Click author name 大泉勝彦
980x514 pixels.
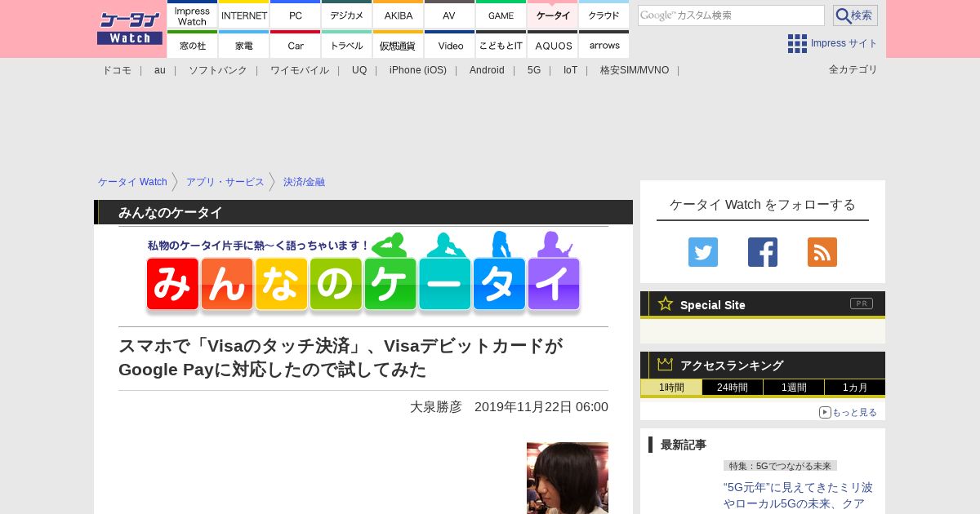pos(436,406)
